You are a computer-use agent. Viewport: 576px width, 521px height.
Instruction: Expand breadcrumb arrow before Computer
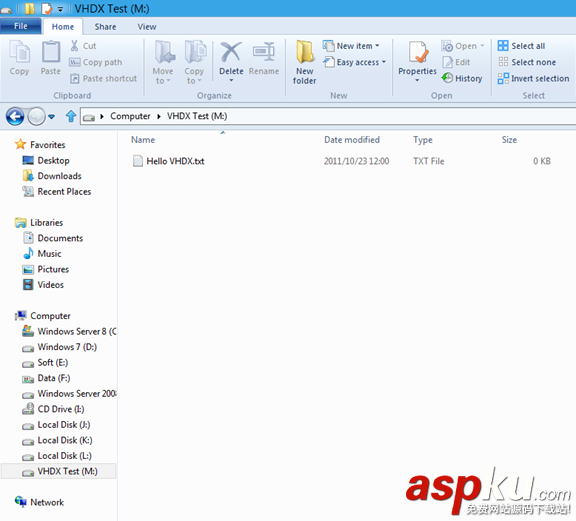click(102, 116)
